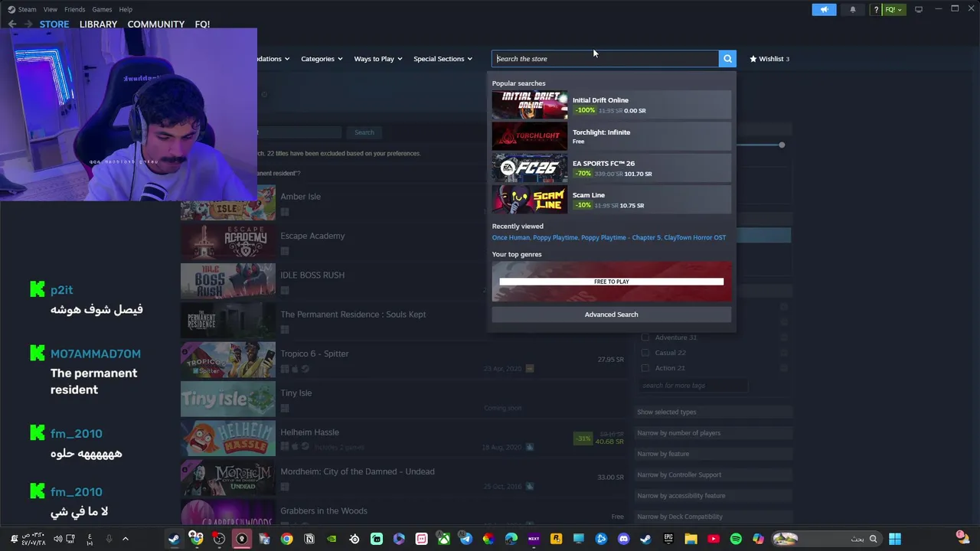Launch Rockstar Games Launcher from taskbar
Screen dimensions: 980x551
tap(556, 539)
